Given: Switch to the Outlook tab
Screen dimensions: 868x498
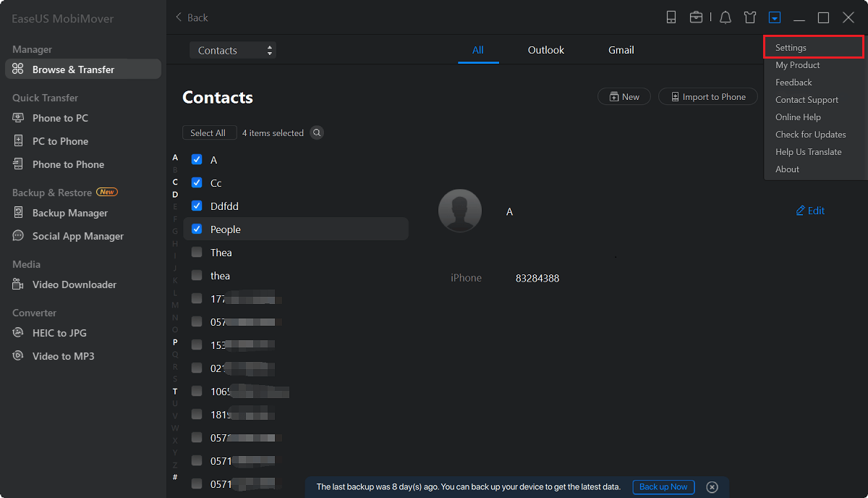Looking at the screenshot, I should tap(546, 50).
